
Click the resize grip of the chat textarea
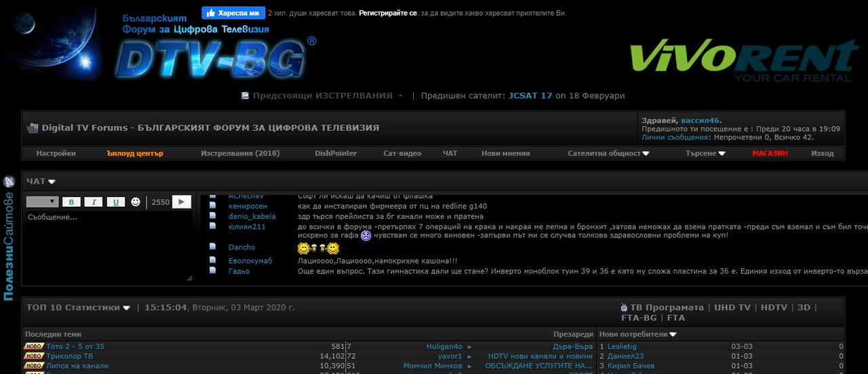tap(189, 278)
